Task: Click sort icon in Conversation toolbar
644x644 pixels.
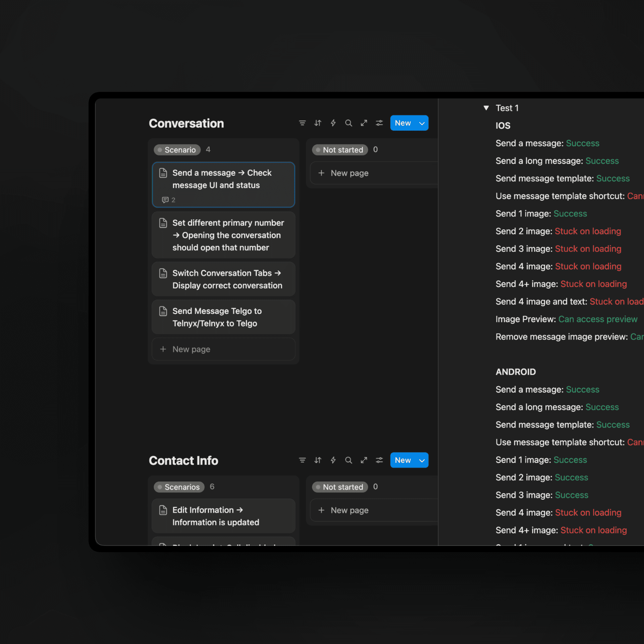Action: pyautogui.click(x=317, y=123)
